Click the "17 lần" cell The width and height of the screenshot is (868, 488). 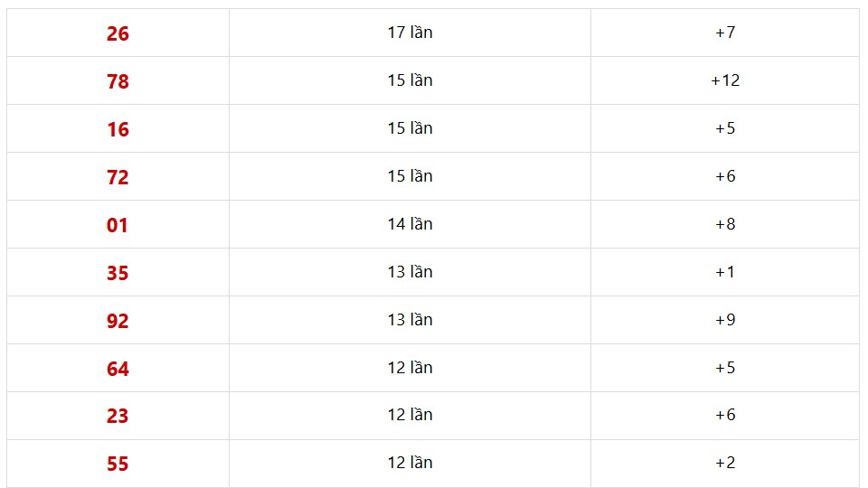coord(410,33)
